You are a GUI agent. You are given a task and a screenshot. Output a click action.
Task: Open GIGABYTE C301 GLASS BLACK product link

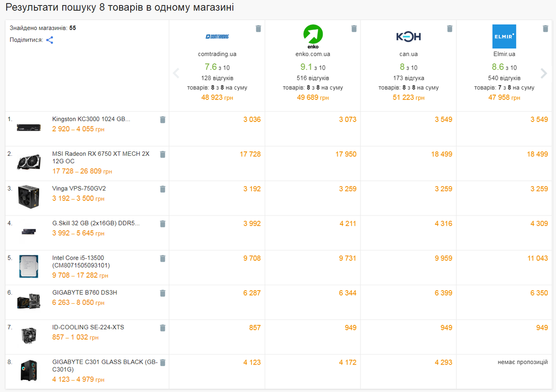104,366
